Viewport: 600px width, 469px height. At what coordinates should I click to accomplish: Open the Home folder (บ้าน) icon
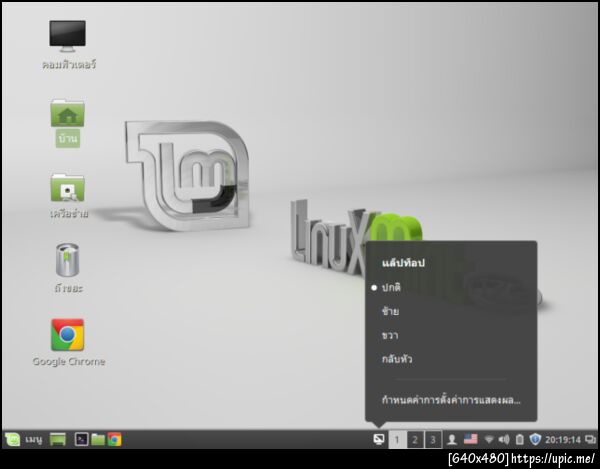[67, 113]
